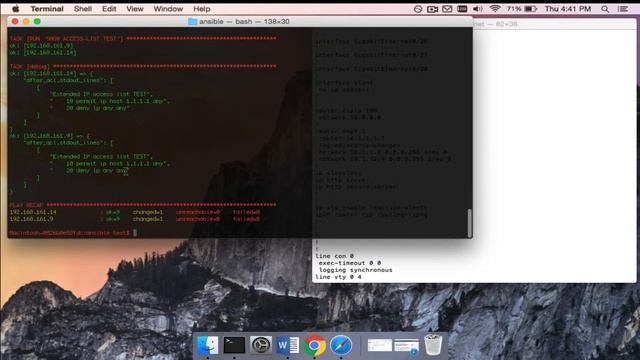
Task: Open System Preferences from the Dock
Action: coord(261,345)
